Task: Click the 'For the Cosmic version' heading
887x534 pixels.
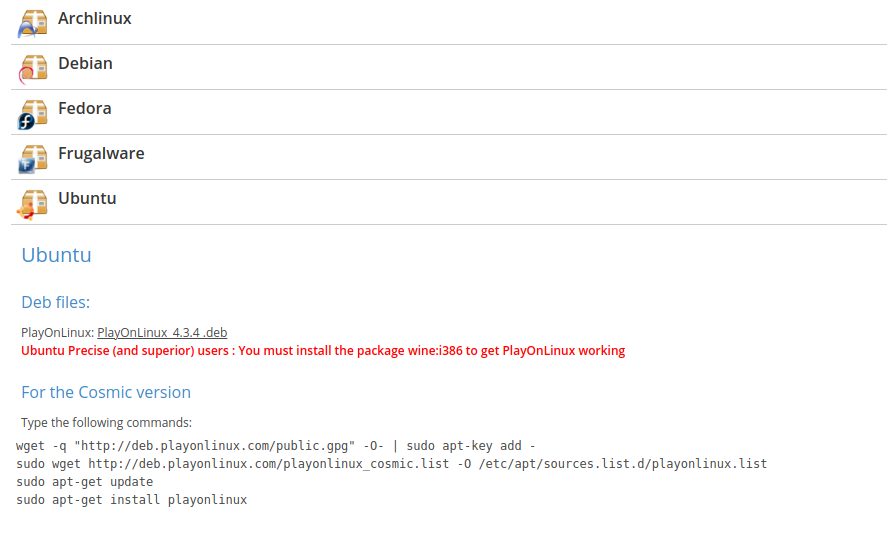Action: [x=106, y=392]
